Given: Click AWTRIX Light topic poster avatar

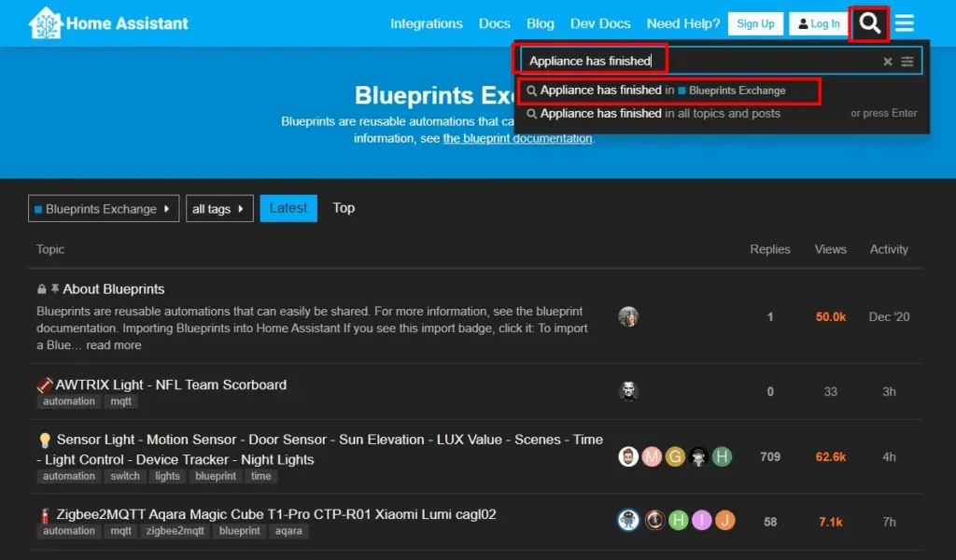Looking at the screenshot, I should (x=628, y=392).
